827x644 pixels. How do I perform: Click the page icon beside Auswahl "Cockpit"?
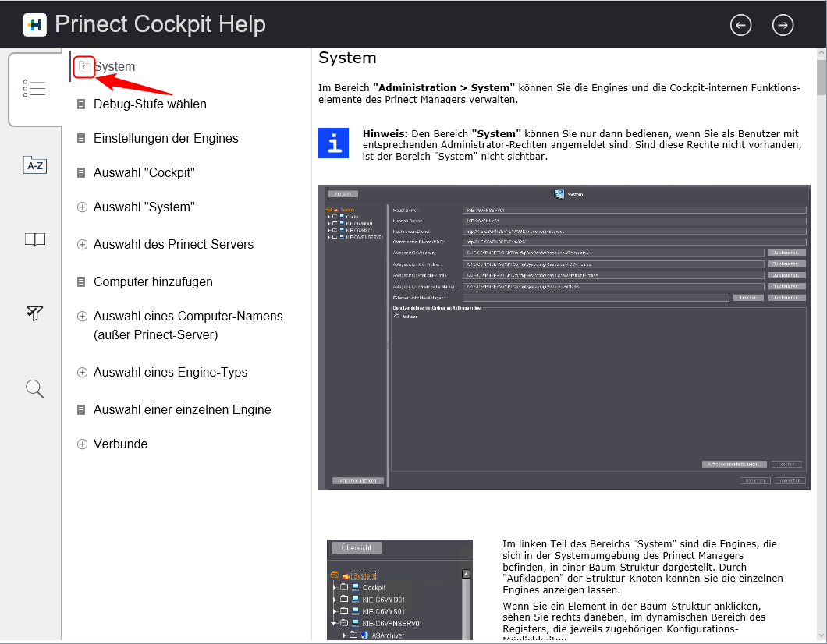point(81,173)
